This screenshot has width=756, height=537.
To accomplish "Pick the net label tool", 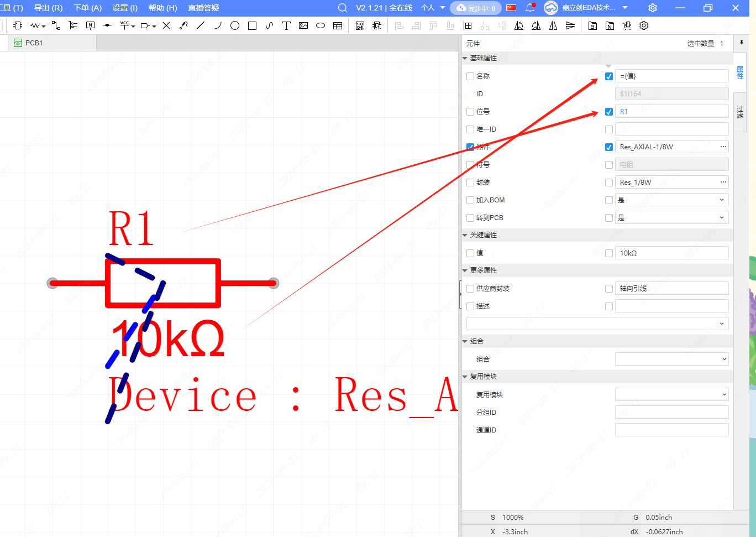I will (90, 25).
